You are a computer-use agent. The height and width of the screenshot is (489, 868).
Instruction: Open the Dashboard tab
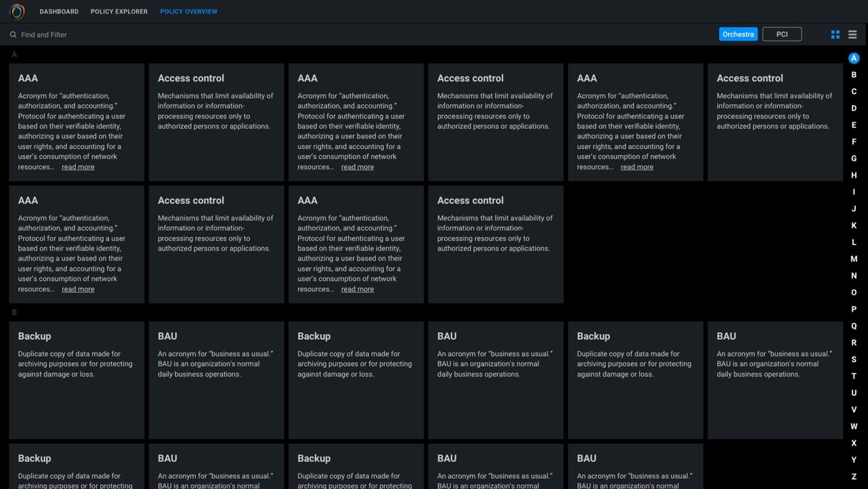click(59, 12)
